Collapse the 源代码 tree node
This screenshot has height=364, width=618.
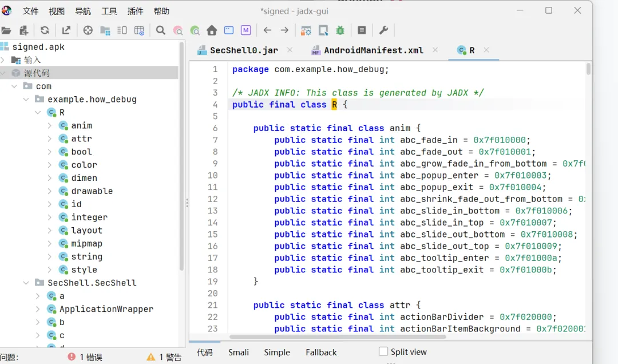[x=3, y=73]
